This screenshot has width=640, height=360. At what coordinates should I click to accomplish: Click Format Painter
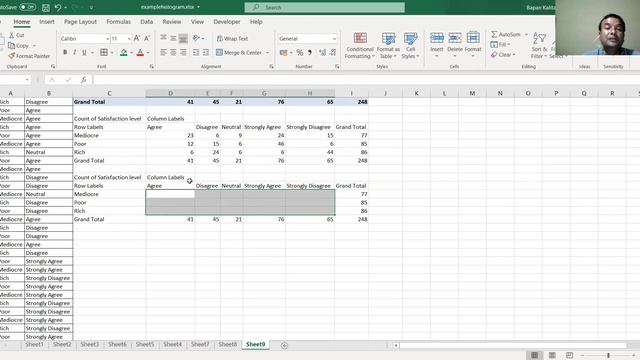pos(29,56)
